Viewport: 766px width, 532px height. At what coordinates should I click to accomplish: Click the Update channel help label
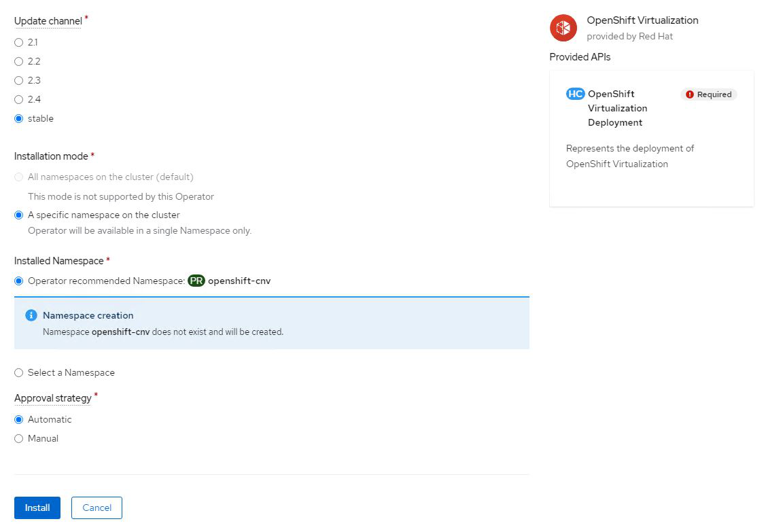(48, 21)
